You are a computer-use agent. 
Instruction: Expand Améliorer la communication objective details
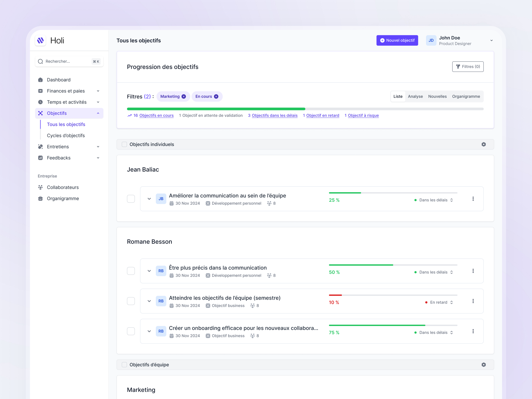click(149, 199)
